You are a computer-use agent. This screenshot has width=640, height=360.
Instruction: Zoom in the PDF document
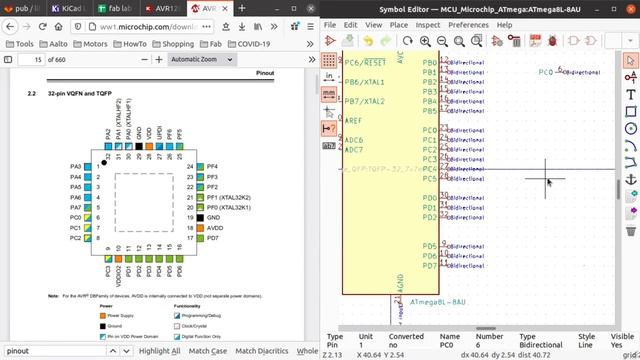pyautogui.click(x=159, y=60)
